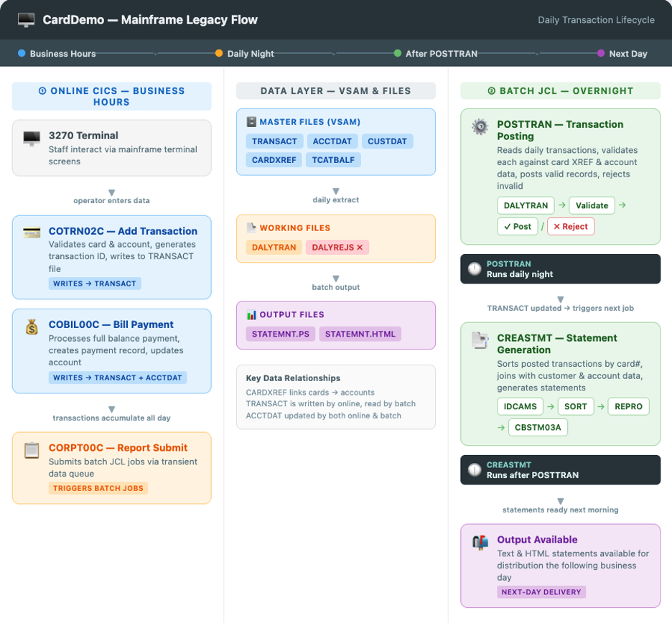Image resolution: width=672 pixels, height=623 pixels.
Task: Open the mailbox icon under Output Available
Action: click(478, 543)
